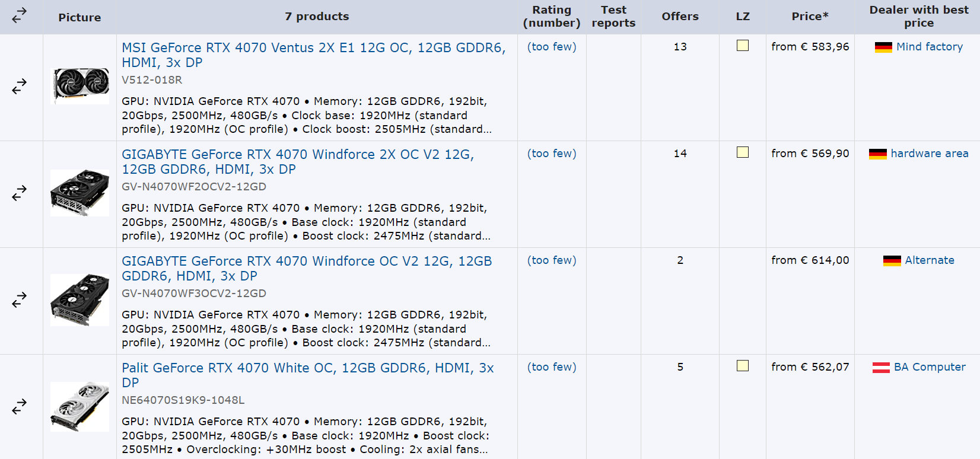Sort by the Price* column header

(810, 17)
